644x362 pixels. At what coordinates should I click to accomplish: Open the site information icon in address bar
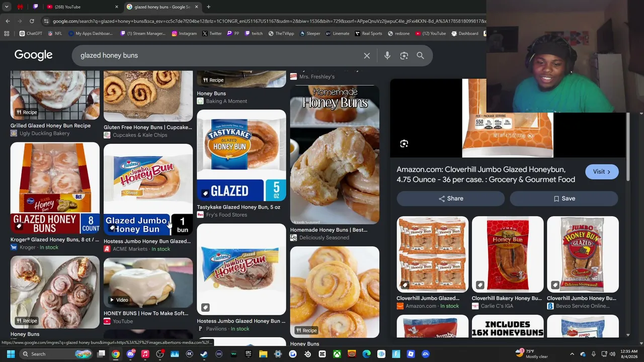tap(46, 21)
